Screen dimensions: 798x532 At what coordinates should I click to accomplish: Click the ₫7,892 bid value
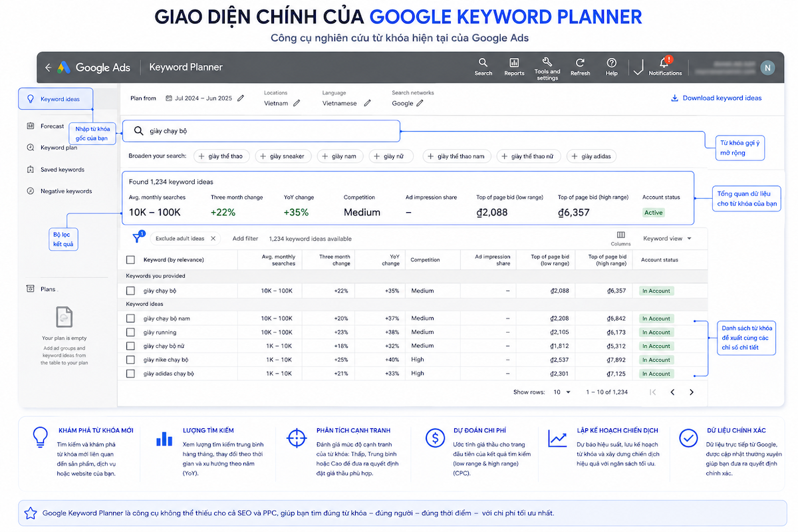click(x=616, y=360)
